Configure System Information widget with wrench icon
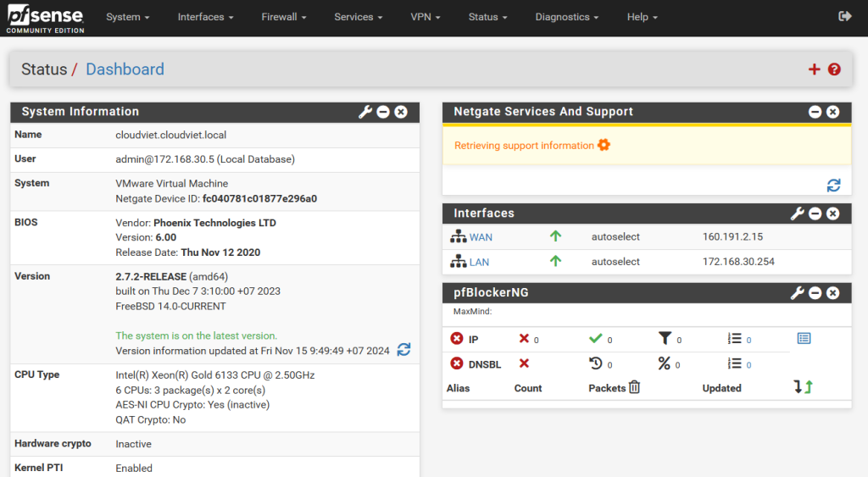Image resolution: width=868 pixels, height=477 pixels. 365,112
